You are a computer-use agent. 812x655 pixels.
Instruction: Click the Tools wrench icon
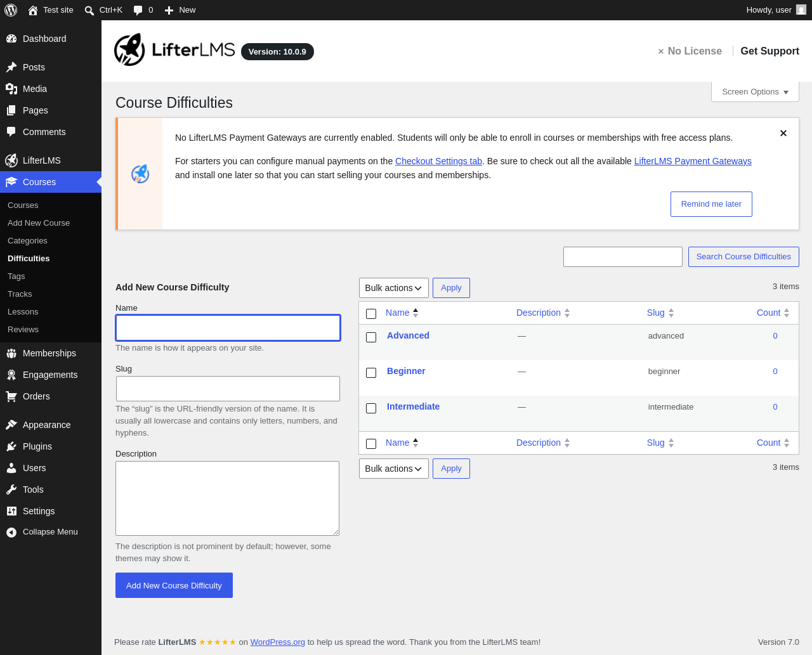[11, 490]
